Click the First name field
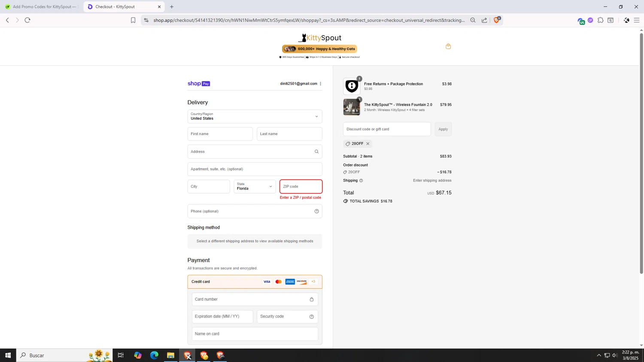 coord(220,134)
